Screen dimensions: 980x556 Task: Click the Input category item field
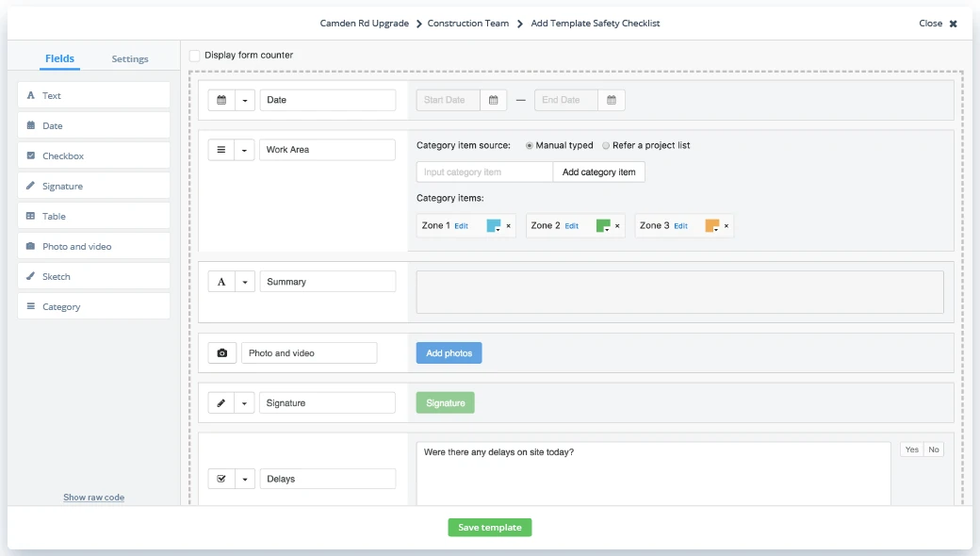[484, 172]
